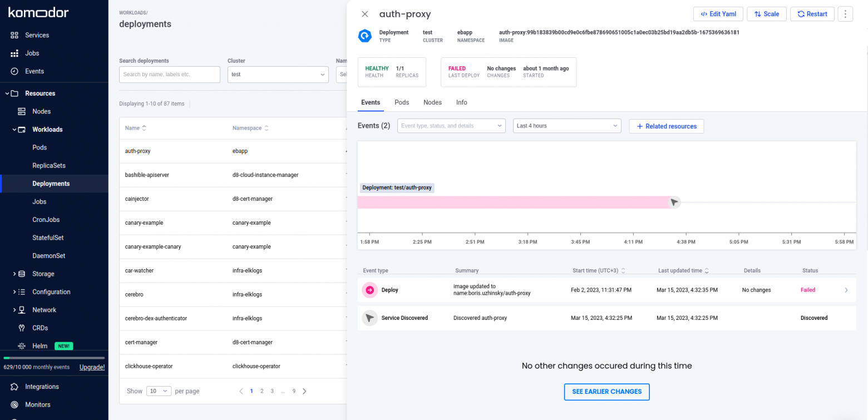
Task: Click the Upgrade! link
Action: click(x=92, y=367)
